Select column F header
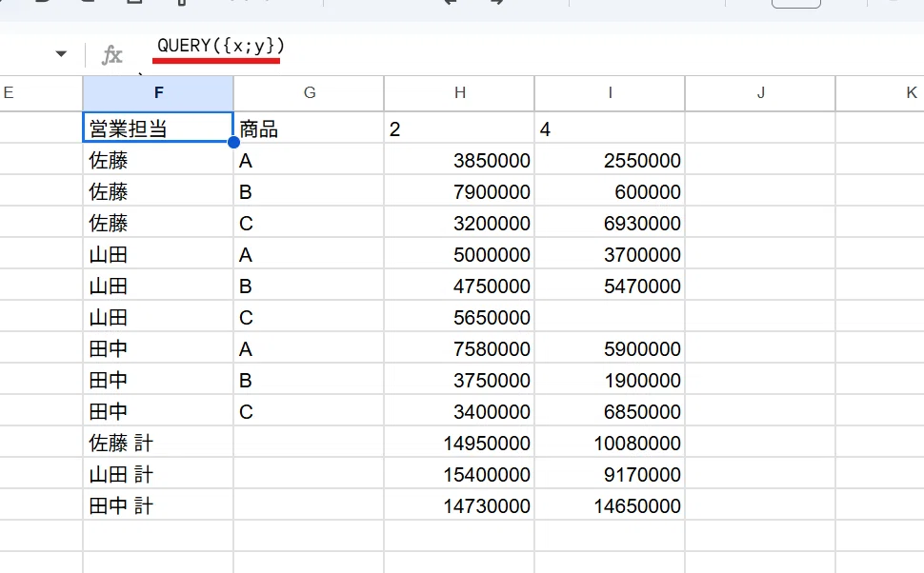Screen dimensions: 924x573 (158, 92)
